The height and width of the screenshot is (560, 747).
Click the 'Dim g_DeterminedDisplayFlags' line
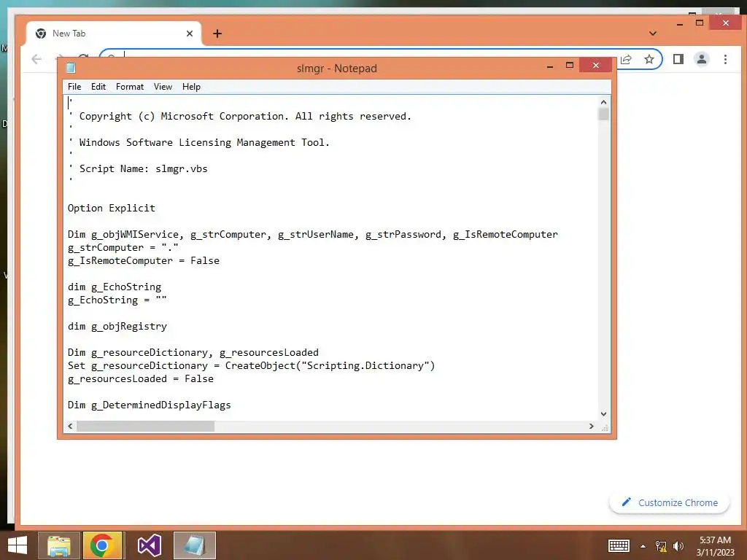(x=149, y=405)
